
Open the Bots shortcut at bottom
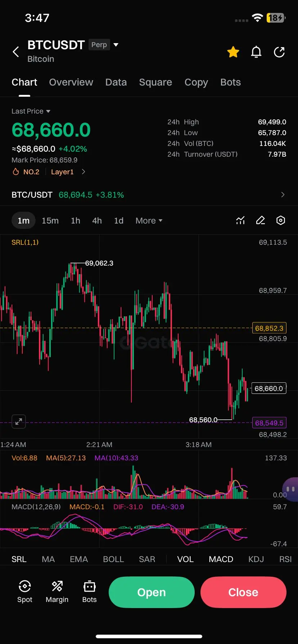[x=89, y=592]
